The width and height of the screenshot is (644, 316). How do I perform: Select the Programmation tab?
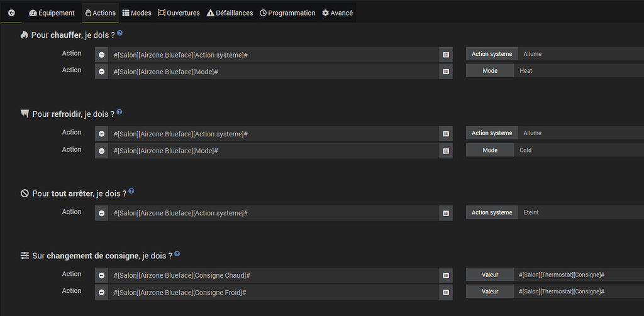pos(287,13)
